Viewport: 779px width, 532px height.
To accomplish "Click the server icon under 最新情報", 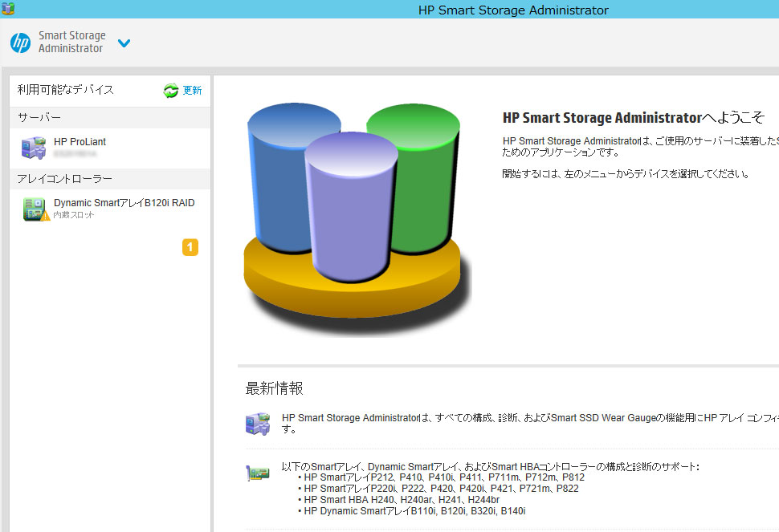I will [x=258, y=424].
